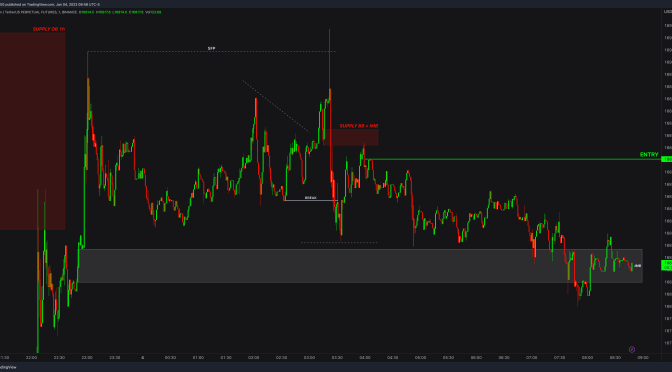Image resolution: width=672 pixels, height=372 pixels.
Task: Click the 09:00 time axis label
Action: click(x=643, y=357)
